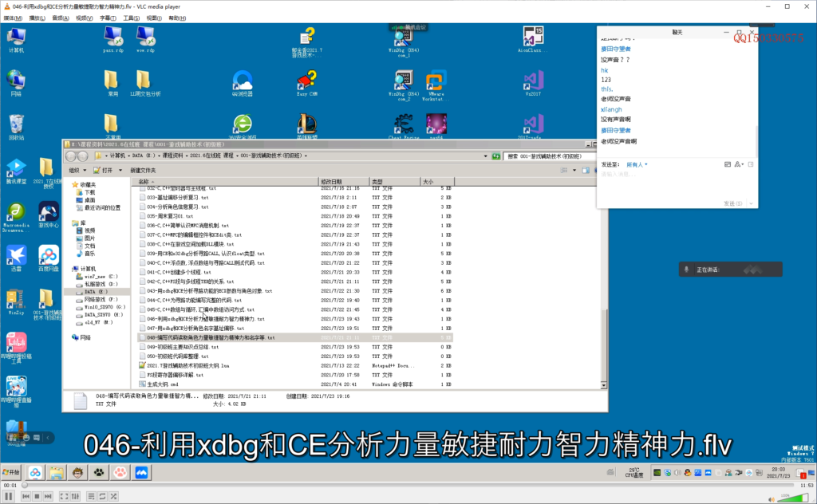Stop playback with the VLC stop button
The width and height of the screenshot is (817, 504).
(x=37, y=496)
